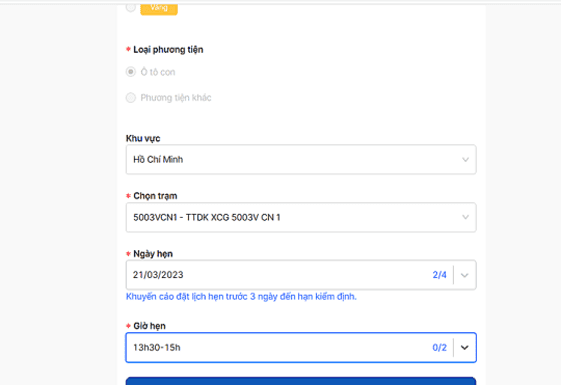Click the dark chevron arrow beside 0/2
This screenshot has width=561, height=385.
tap(464, 347)
